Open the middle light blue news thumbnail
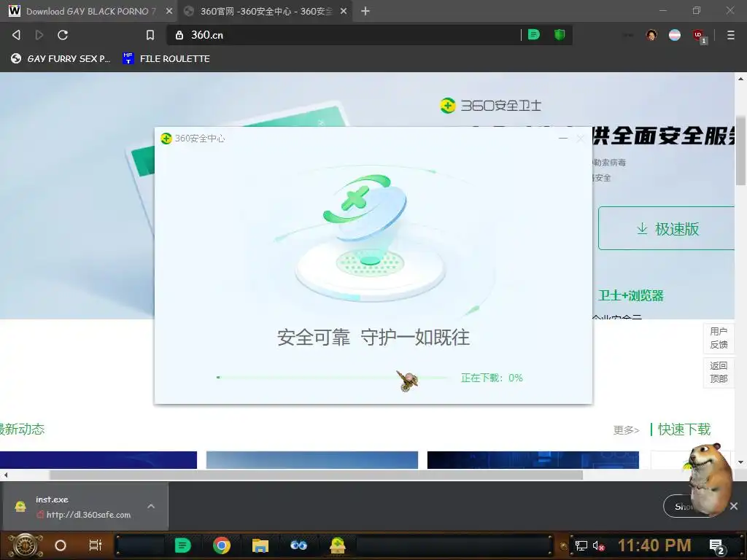The height and width of the screenshot is (560, 747). click(x=312, y=460)
